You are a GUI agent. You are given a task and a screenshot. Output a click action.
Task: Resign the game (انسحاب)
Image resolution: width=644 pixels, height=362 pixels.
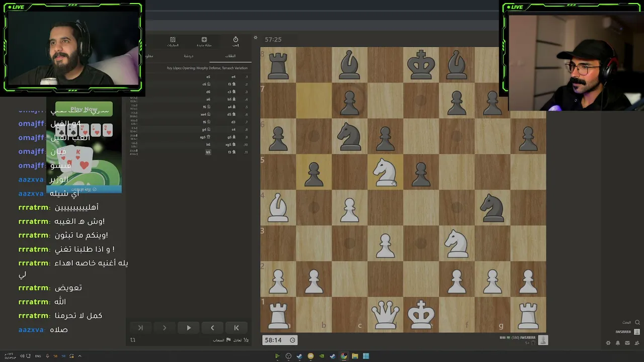tap(221, 340)
